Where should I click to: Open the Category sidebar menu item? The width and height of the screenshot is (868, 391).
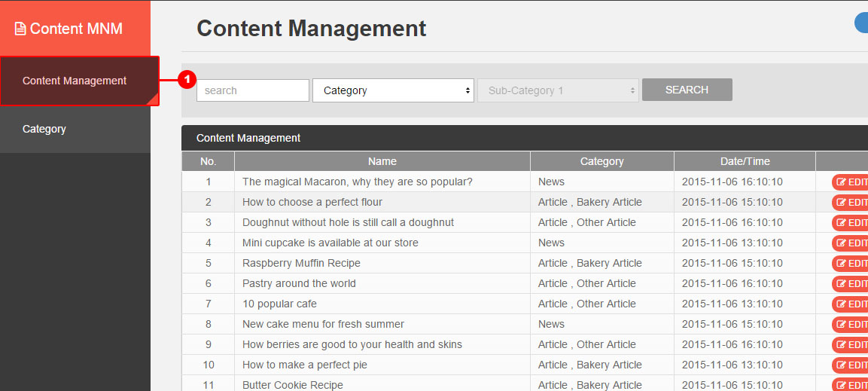[44, 129]
